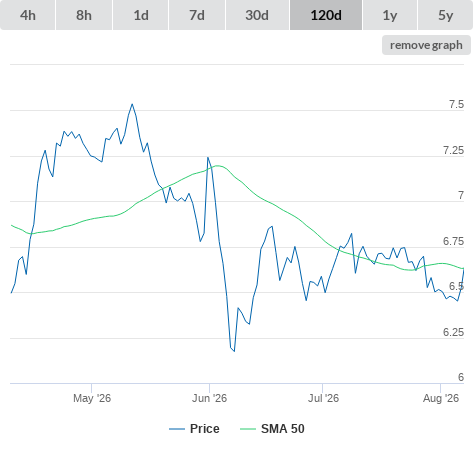474x455 pixels.
Task: Choose the 7d time range tab
Action: (197, 15)
